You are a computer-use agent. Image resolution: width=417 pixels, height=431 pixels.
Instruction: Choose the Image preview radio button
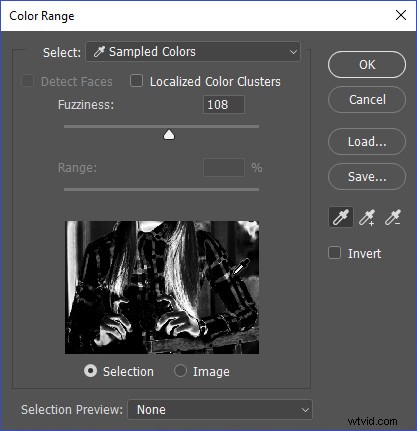tap(180, 371)
